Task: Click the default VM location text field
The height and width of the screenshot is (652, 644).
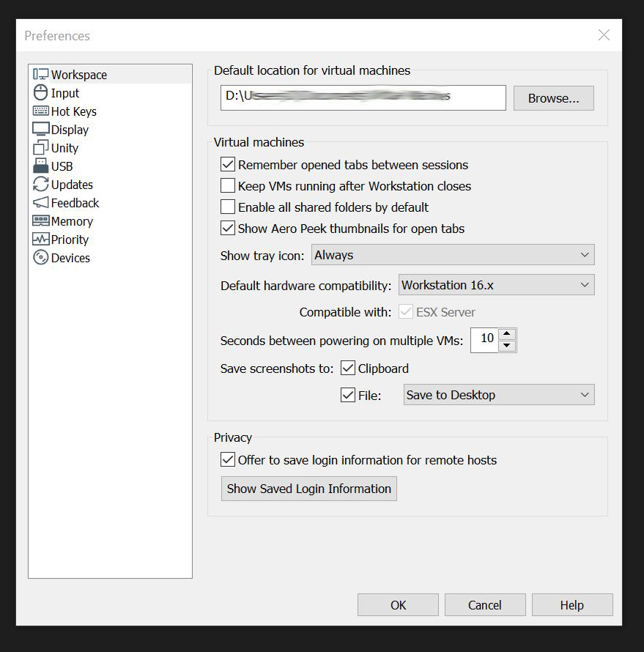Action: coord(363,97)
